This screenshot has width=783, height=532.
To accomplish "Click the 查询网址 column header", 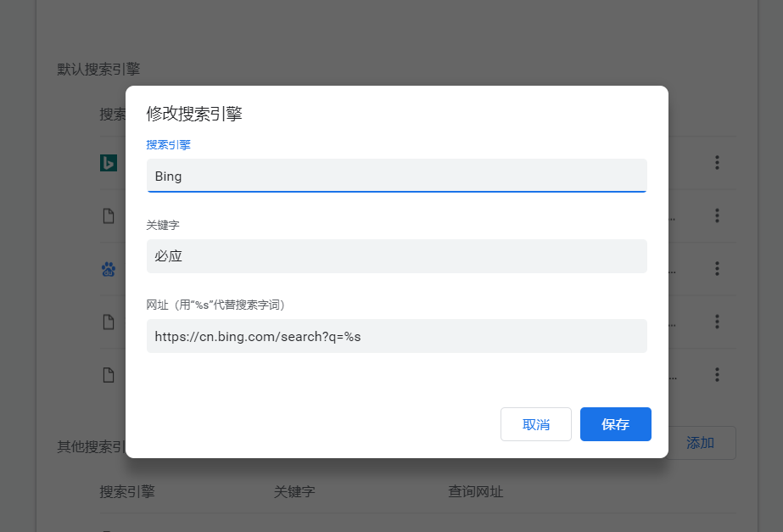I will click(x=475, y=491).
